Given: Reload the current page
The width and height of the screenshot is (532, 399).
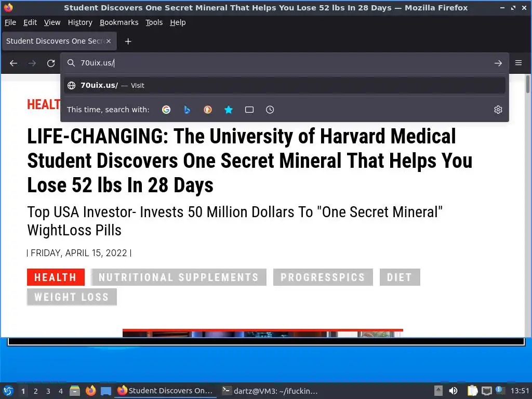Looking at the screenshot, I should point(51,63).
